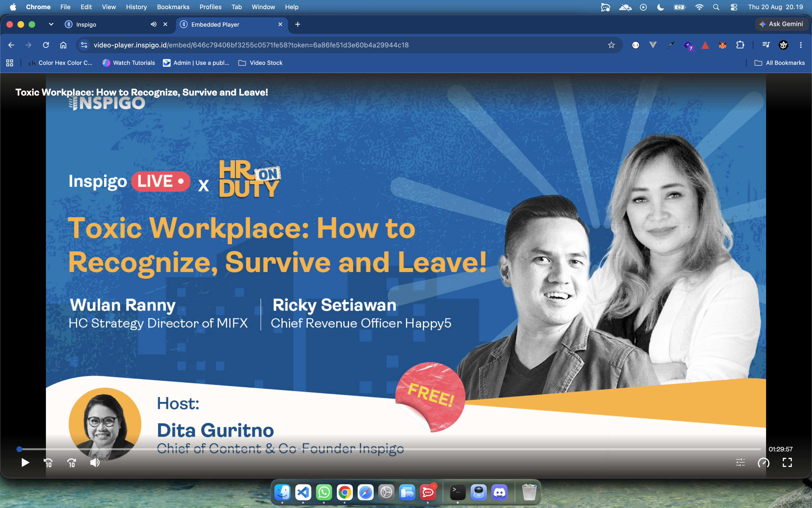Open the color picker eyedropper extension
This screenshot has width=812, height=508.
click(670, 45)
